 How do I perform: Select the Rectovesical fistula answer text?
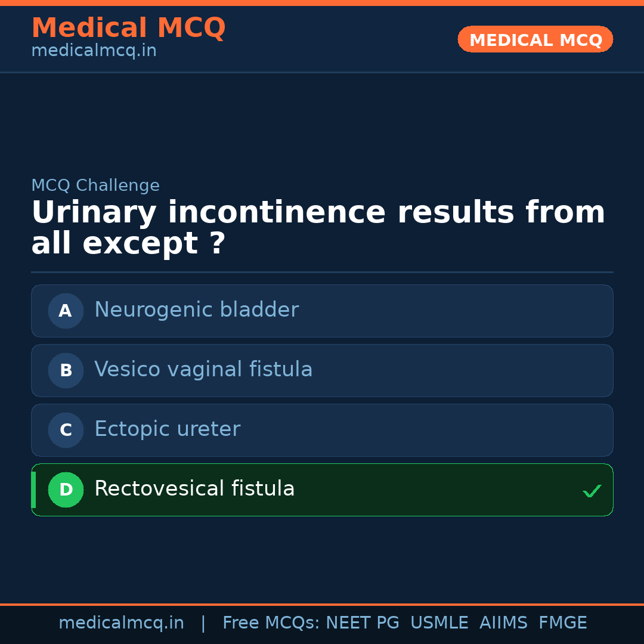click(194, 489)
